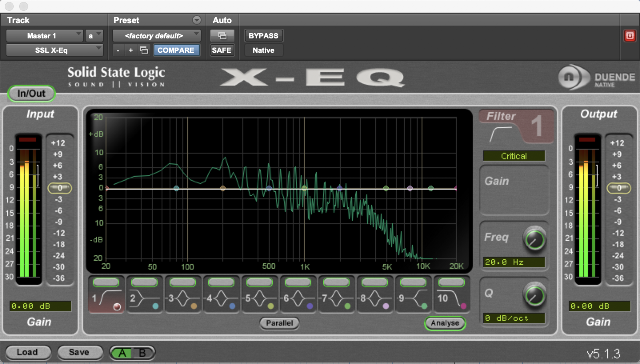Toggle band 9 on/off switch
The width and height of the screenshot is (640, 364).
[413, 282]
